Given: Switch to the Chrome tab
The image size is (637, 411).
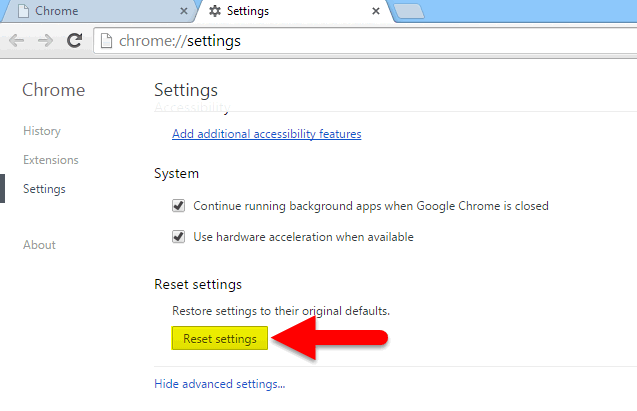Looking at the screenshot, I should 98,11.
